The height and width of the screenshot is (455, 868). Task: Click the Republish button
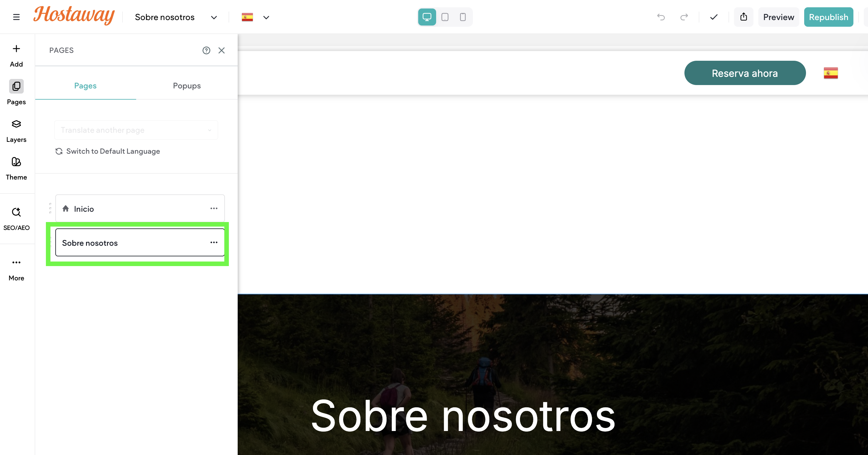(x=828, y=17)
